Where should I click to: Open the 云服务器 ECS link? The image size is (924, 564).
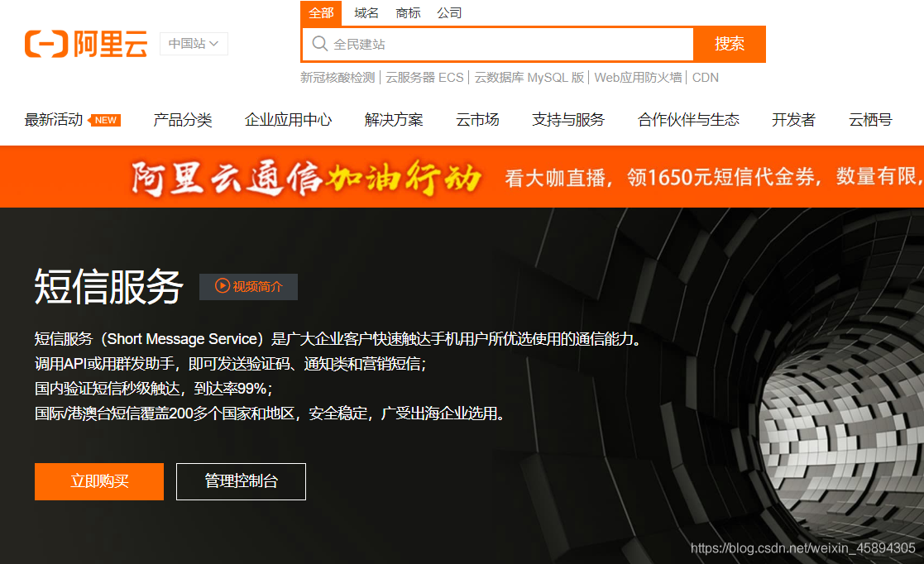(424, 78)
